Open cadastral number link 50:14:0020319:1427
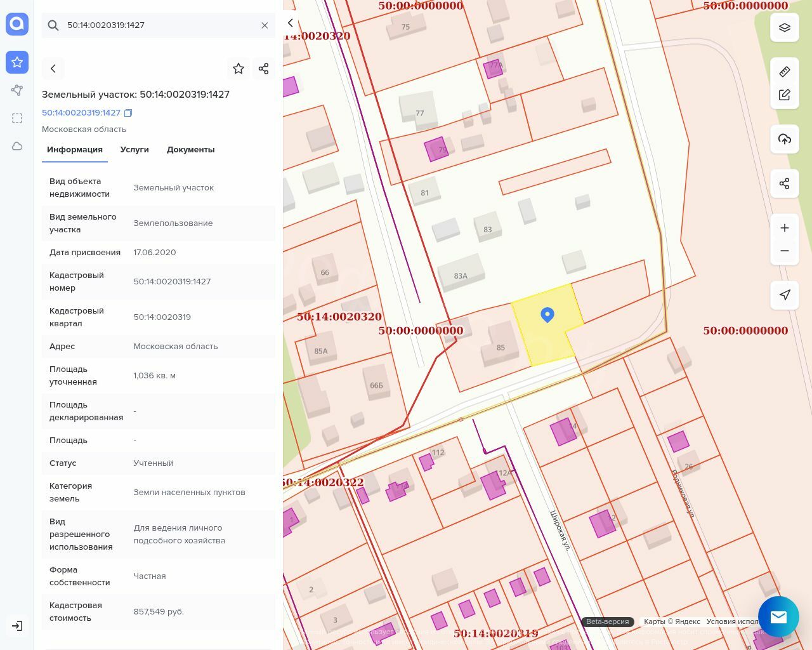The width and height of the screenshot is (812, 650). (x=81, y=113)
